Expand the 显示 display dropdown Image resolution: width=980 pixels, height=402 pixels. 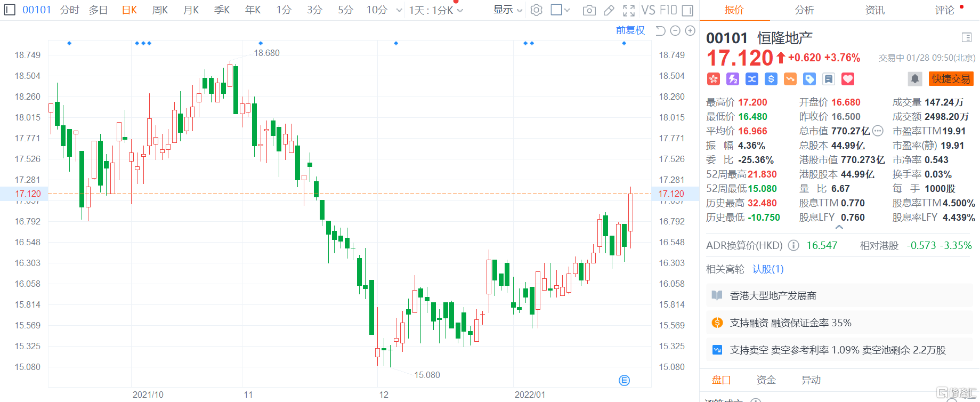[507, 10]
